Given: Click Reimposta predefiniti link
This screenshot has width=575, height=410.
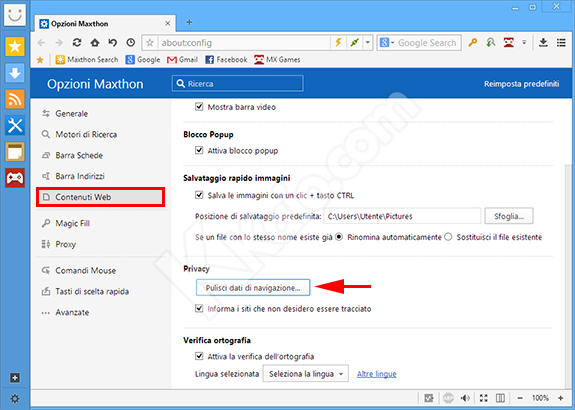Looking at the screenshot, I should click(521, 84).
